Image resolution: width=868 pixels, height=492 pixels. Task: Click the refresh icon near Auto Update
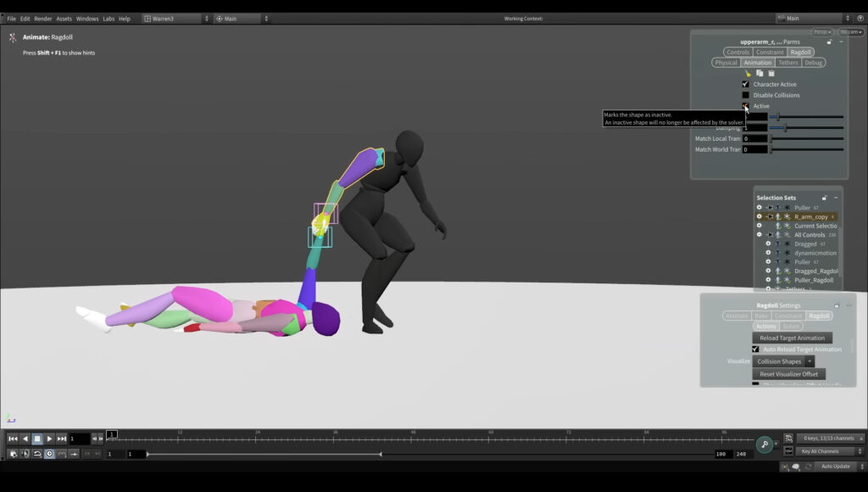click(808, 467)
